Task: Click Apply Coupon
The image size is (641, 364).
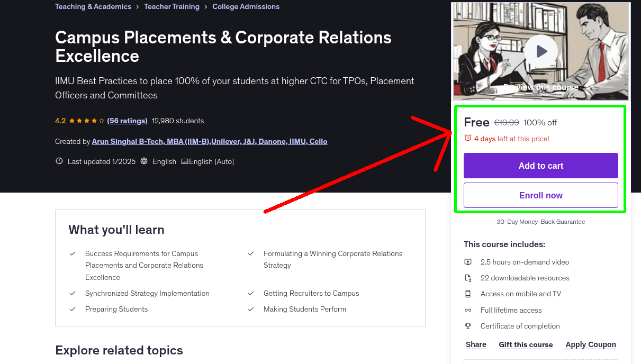Action: click(591, 344)
